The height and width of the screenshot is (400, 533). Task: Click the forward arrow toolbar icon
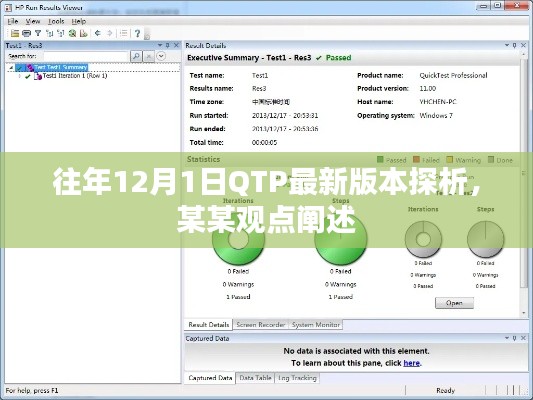tap(109, 33)
